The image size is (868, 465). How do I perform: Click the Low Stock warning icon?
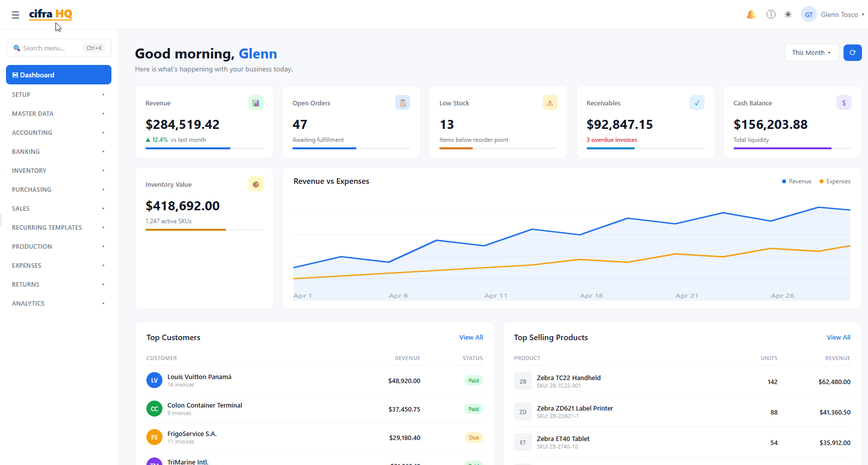point(550,102)
